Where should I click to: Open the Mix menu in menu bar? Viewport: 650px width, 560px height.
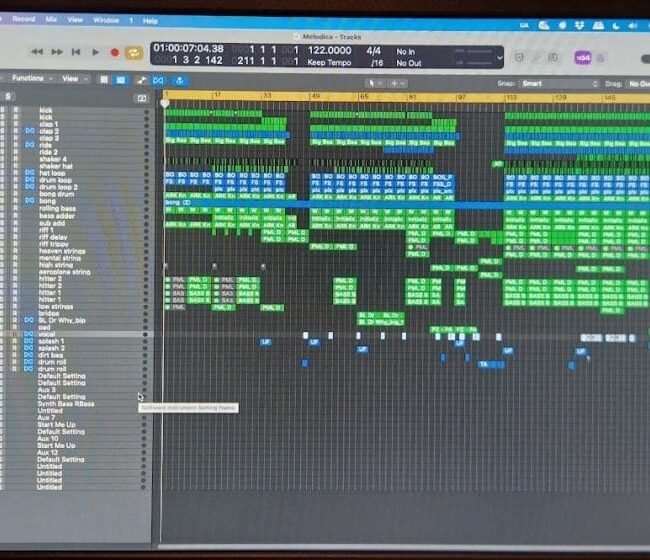51,19
